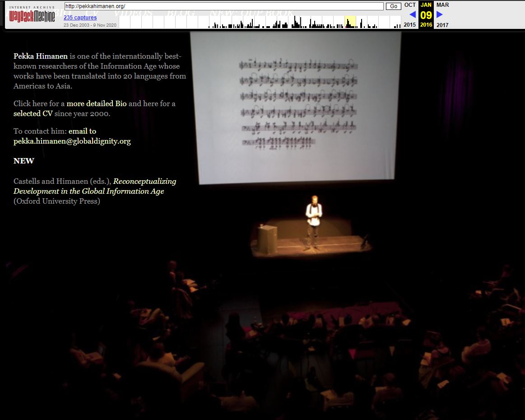Click the Pekka Himanen name heading
The image size is (525, 420).
(x=41, y=56)
